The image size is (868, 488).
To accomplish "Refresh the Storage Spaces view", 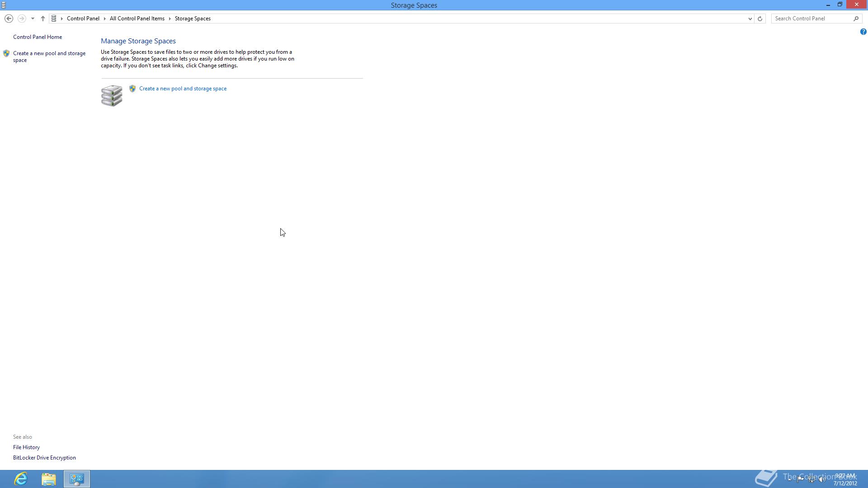I will 760,19.
